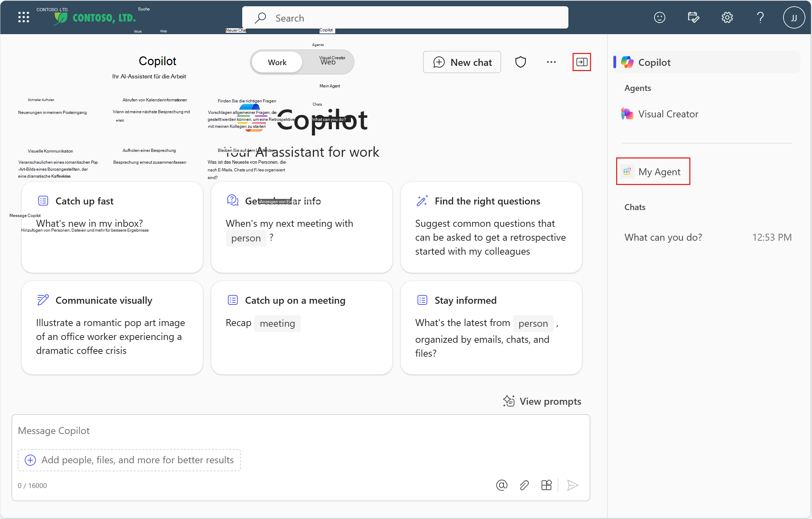Pick a meeting in the Recap prompt

[277, 323]
